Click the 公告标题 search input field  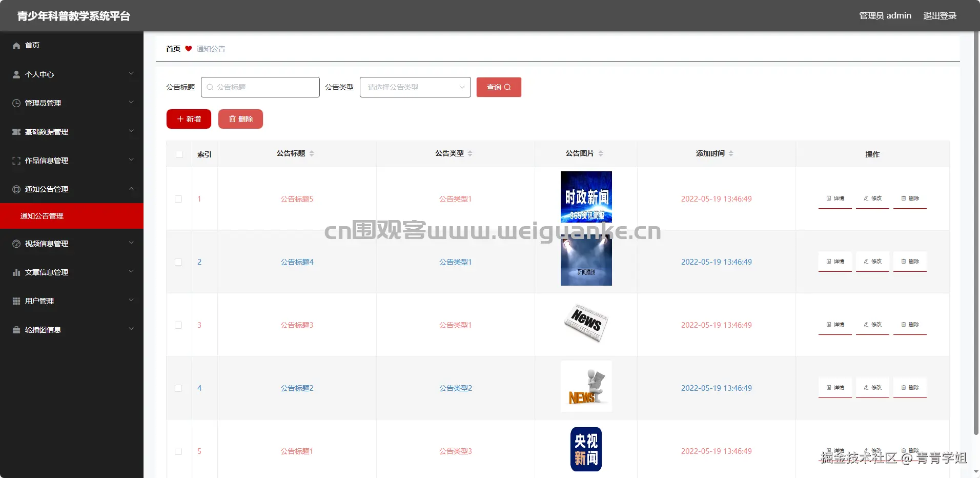tap(260, 87)
